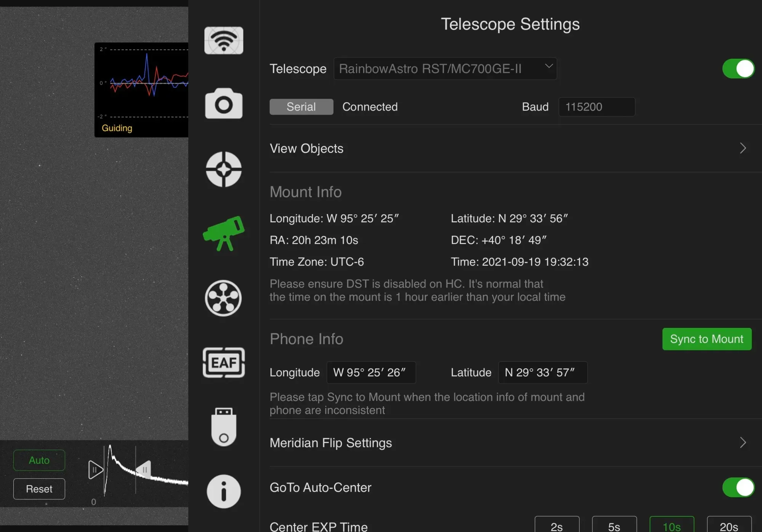
Task: Open the main camera settings icon
Action: point(224,104)
